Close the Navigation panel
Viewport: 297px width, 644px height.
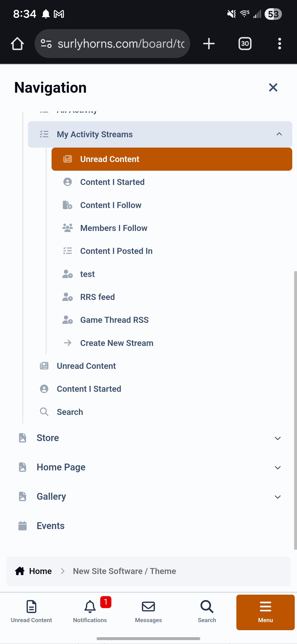(273, 88)
